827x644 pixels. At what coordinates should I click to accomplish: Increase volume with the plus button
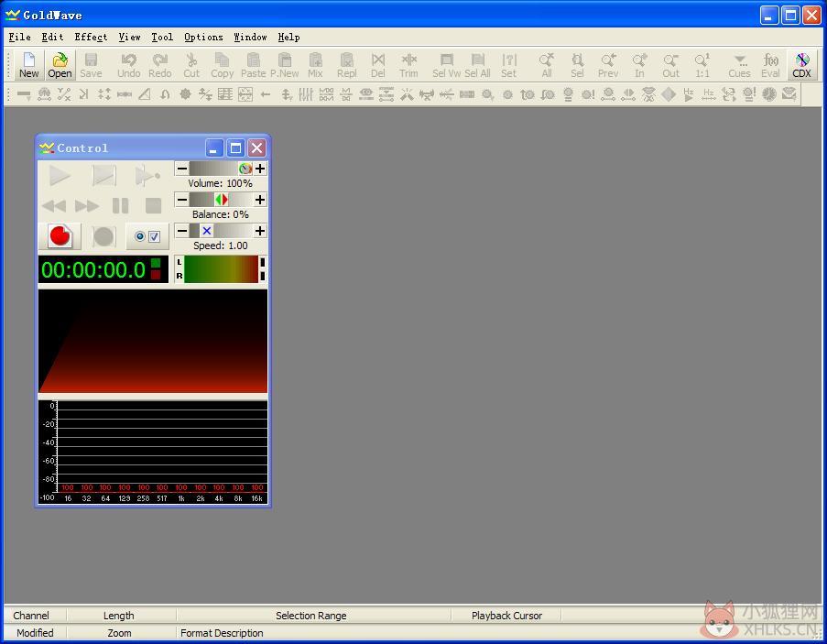260,169
